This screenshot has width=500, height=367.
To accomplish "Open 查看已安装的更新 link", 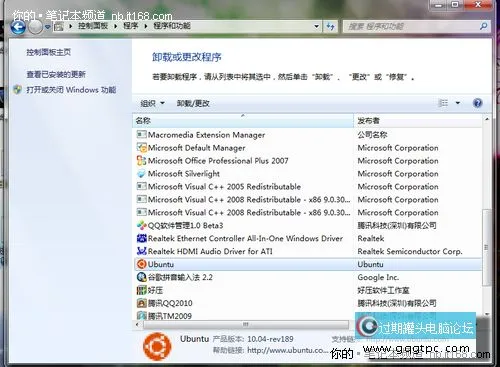I will coord(56,74).
